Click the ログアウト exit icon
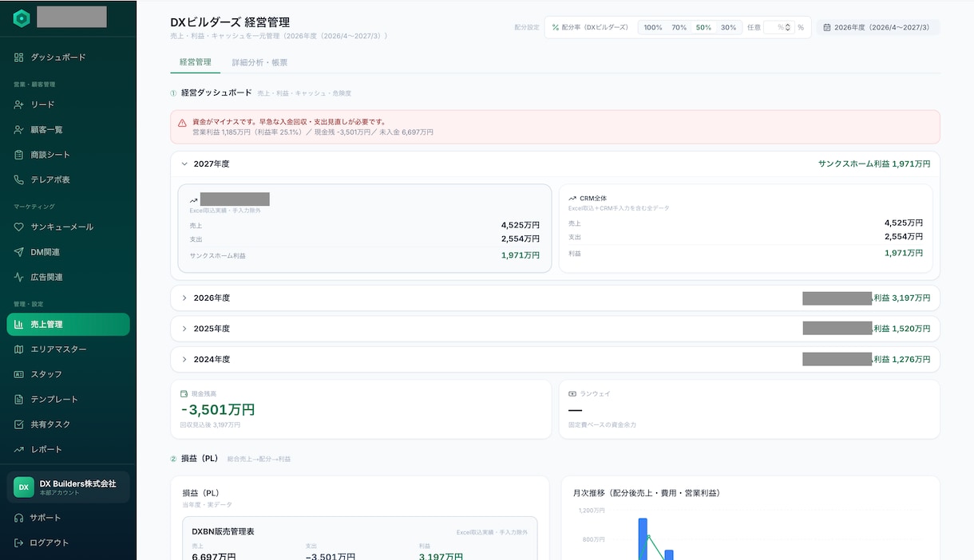This screenshot has width=974, height=560. point(19,542)
